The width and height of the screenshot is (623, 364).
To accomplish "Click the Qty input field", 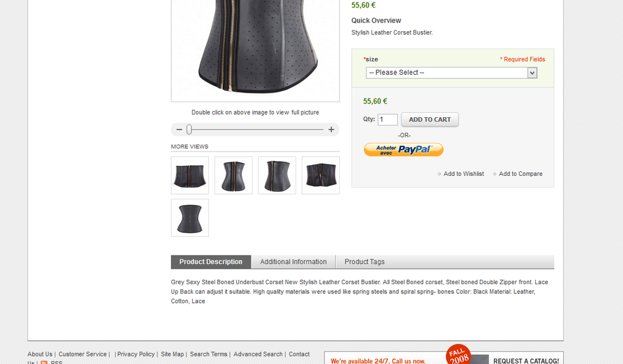I will coord(387,120).
